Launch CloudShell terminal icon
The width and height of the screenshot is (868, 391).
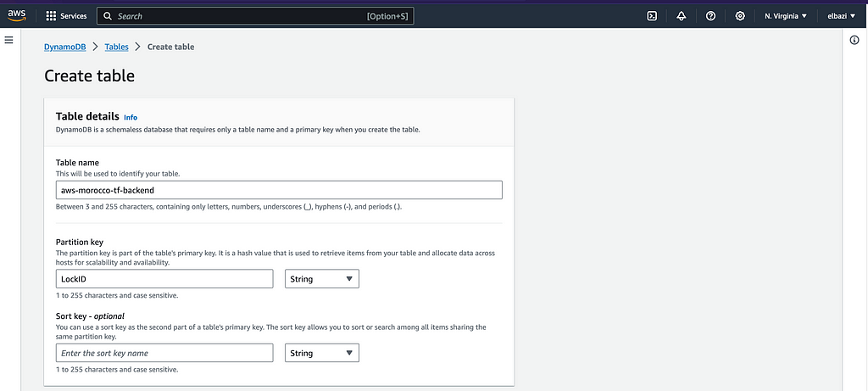[x=652, y=16]
